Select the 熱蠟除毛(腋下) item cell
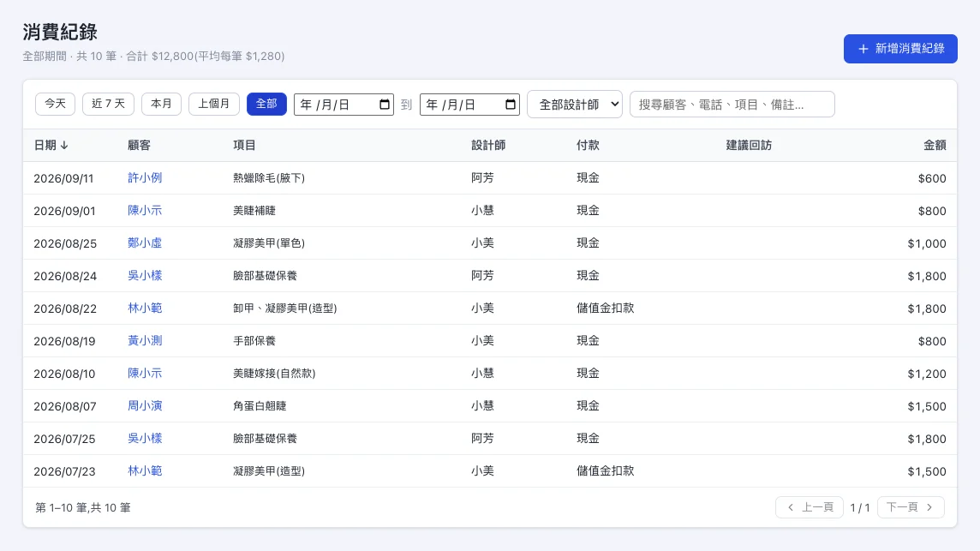 point(269,178)
